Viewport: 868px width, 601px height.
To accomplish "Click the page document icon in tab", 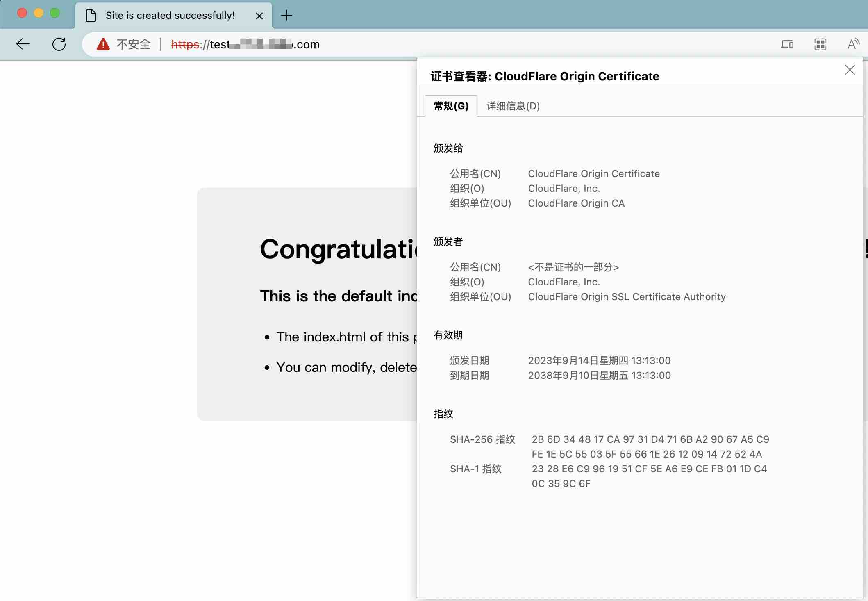I will coord(91,16).
